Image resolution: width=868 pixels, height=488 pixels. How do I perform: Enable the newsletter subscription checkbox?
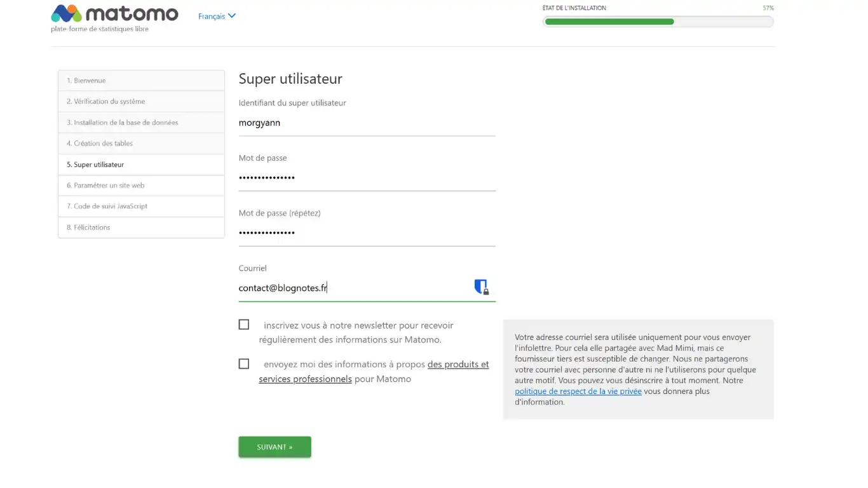(x=244, y=325)
